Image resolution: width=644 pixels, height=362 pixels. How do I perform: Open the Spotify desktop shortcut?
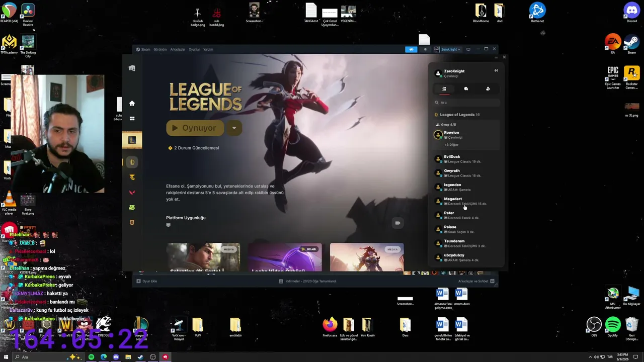pyautogui.click(x=613, y=327)
